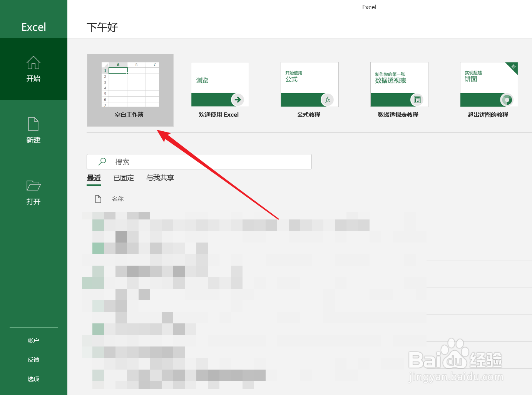Click the pivot table icon on the template
532x395 pixels.
coord(417,100)
